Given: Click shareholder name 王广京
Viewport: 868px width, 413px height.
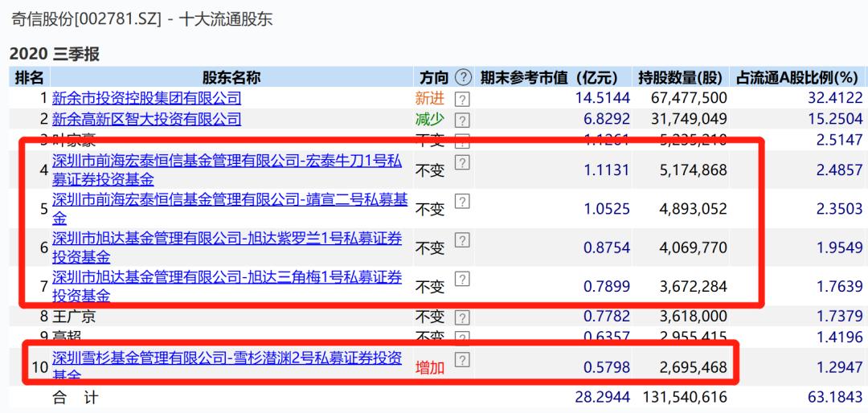Looking at the screenshot, I should 74,317.
